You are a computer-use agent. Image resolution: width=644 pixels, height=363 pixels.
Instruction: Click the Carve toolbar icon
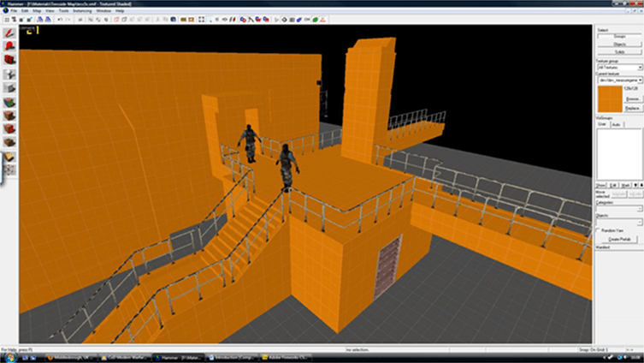click(x=80, y=20)
